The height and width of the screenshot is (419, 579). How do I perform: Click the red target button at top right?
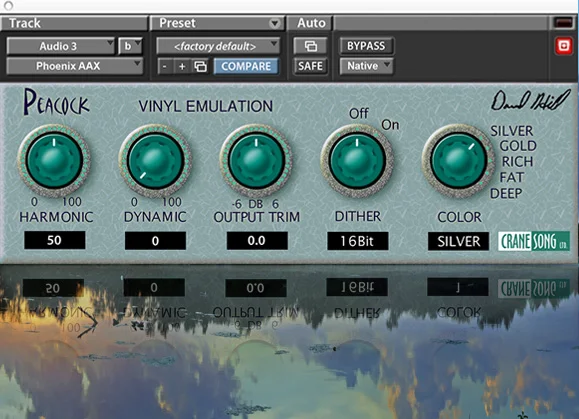(x=563, y=46)
